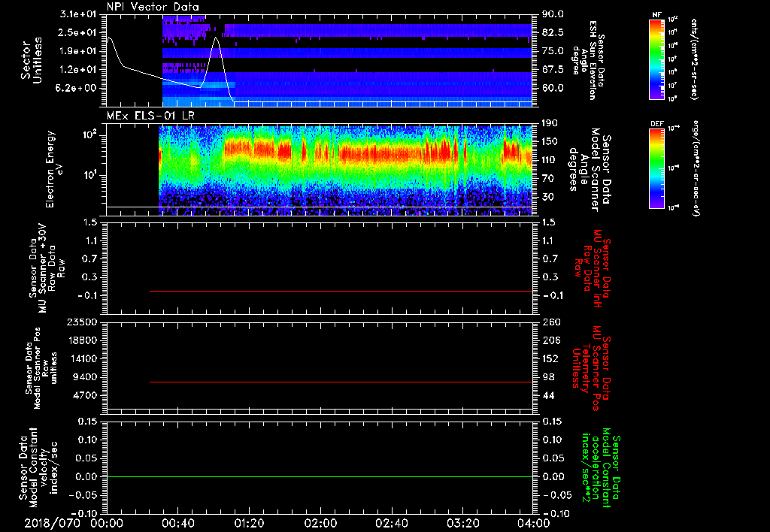Click the 'NF' color bar heading

point(656,15)
